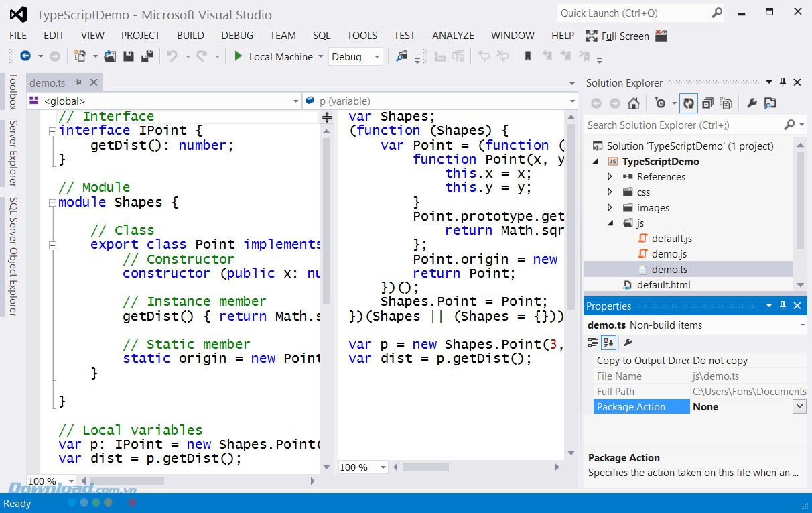Sync Solution Explorer with the active document

[689, 103]
